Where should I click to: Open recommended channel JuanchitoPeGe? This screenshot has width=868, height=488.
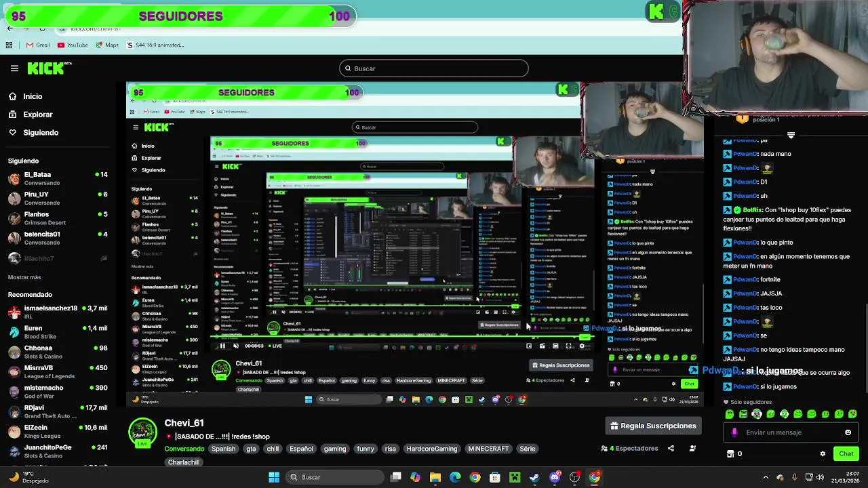pyautogui.click(x=58, y=451)
